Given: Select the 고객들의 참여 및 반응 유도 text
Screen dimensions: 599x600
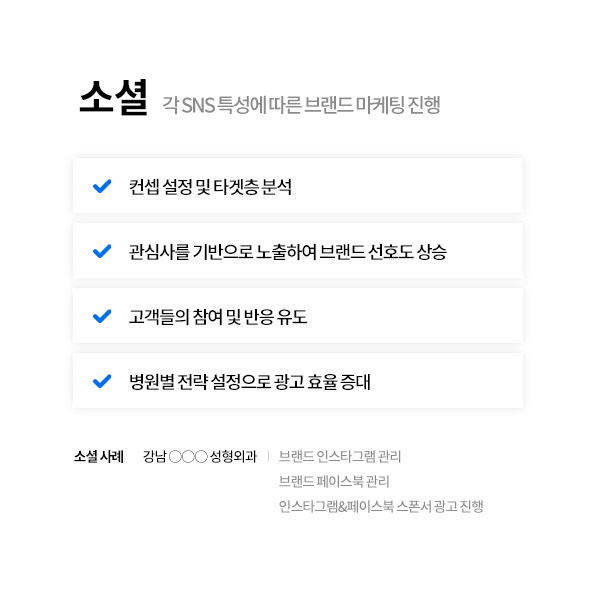Looking at the screenshot, I should click(x=218, y=317).
